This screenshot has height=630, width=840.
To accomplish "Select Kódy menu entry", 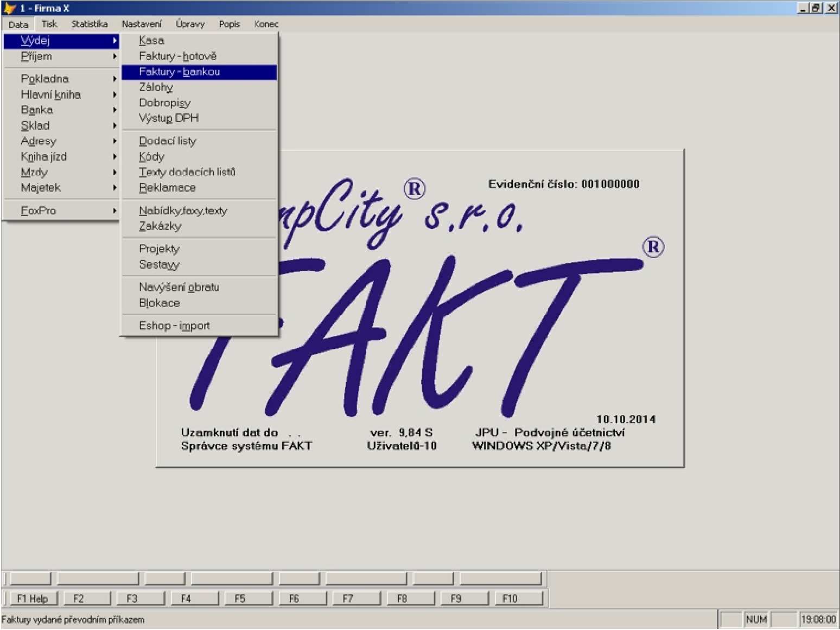I will [x=199, y=157].
